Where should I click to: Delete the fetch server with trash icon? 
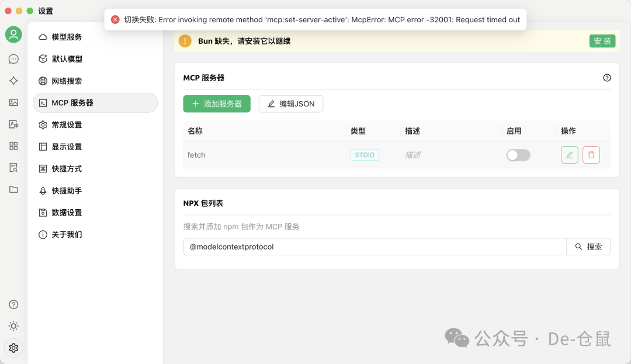(591, 154)
